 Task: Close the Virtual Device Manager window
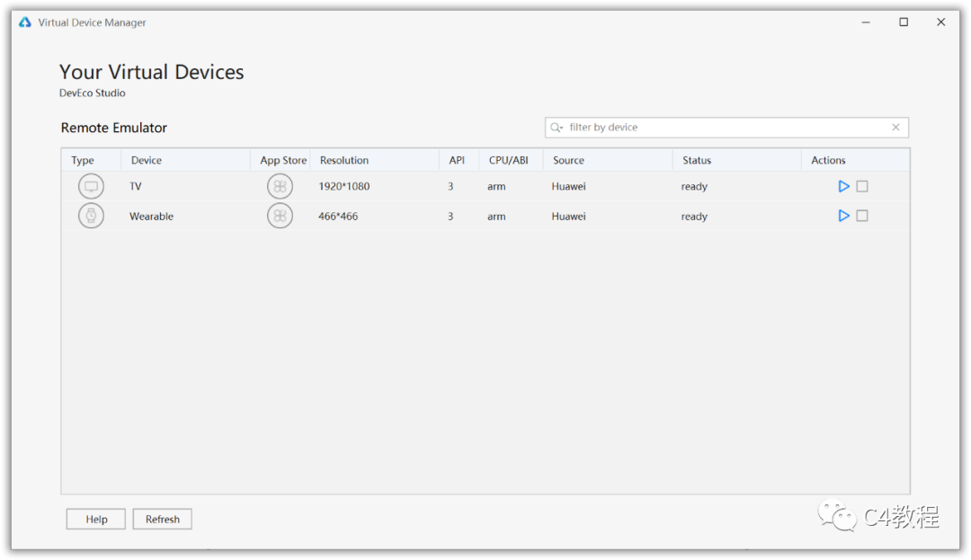pyautogui.click(x=940, y=22)
